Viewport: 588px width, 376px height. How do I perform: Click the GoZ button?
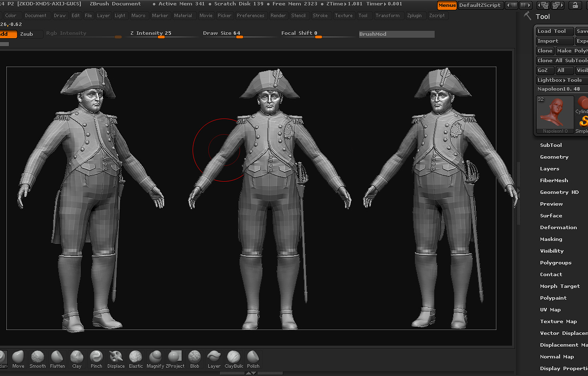click(545, 70)
